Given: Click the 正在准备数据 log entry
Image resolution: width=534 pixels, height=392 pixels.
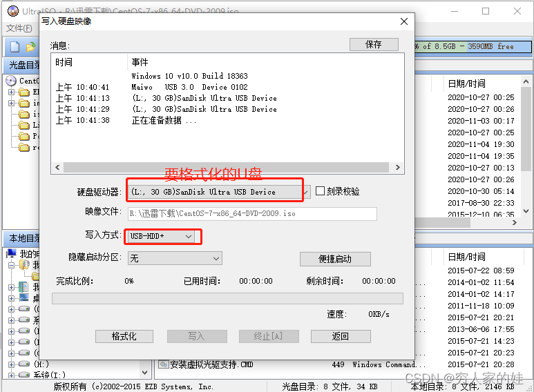Looking at the screenshot, I should click(x=164, y=121).
